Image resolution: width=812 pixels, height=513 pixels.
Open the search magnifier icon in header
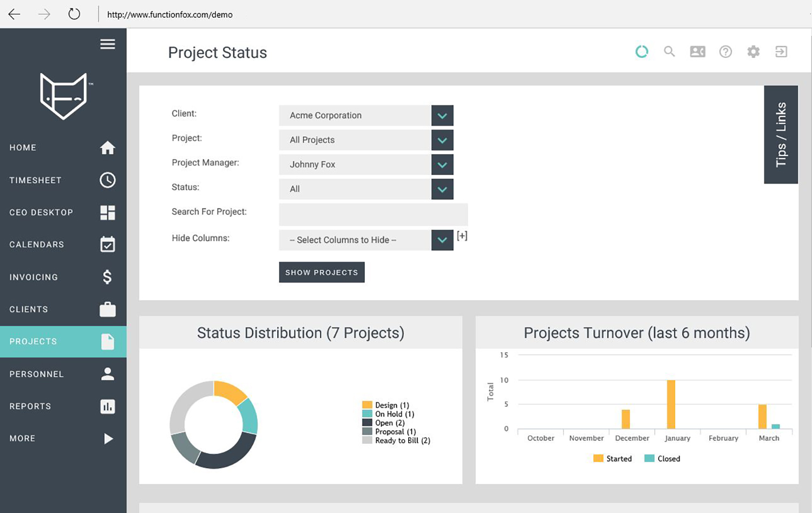click(669, 51)
